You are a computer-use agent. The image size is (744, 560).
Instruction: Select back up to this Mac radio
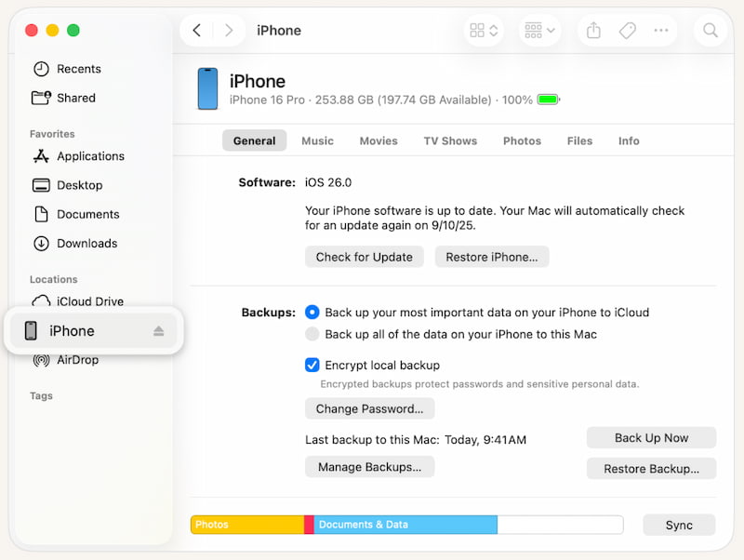(x=312, y=334)
